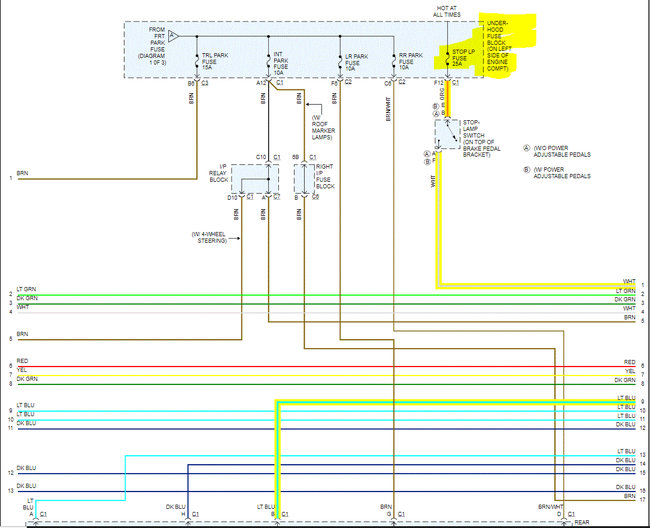Click the 'HOT AT ALL TIMES' label
The width and height of the screenshot is (650, 528).
pyautogui.click(x=447, y=11)
